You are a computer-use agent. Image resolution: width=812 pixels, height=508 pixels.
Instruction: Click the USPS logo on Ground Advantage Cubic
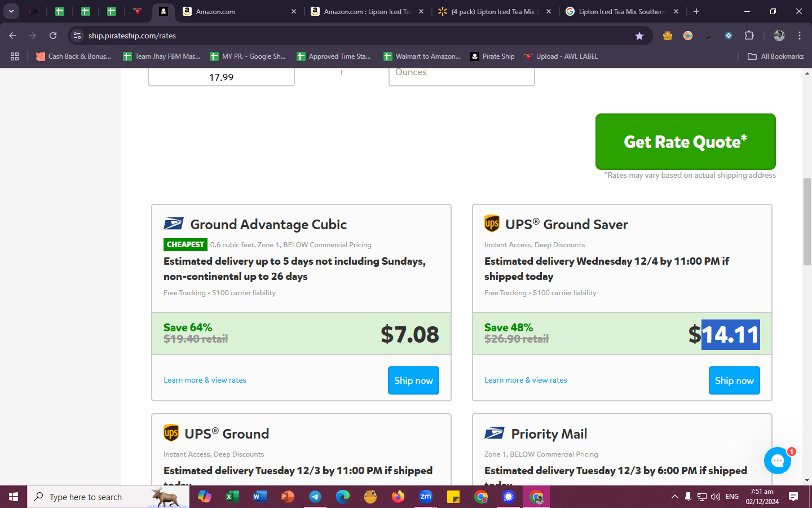(x=174, y=224)
